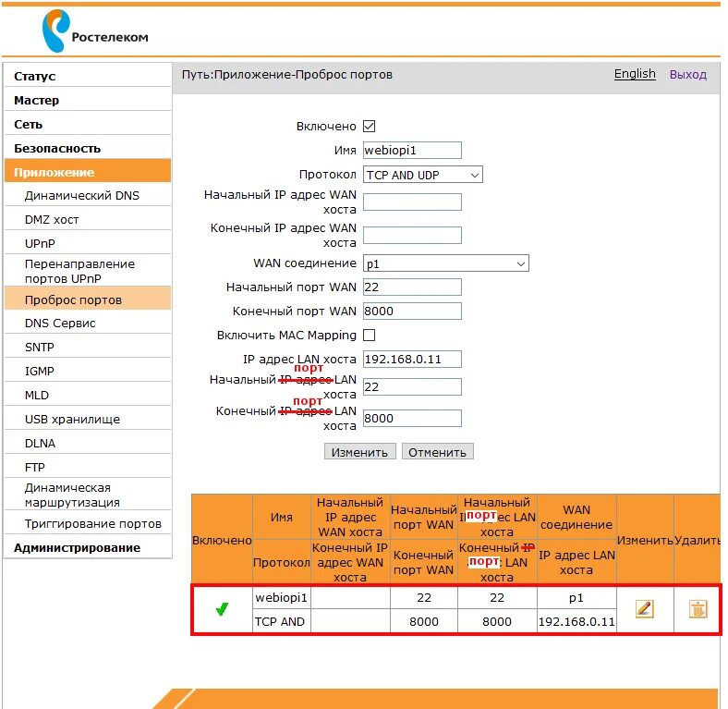Click the Начальный порт LAN хоста field
Image resolution: width=728 pixels, height=709 pixels.
(412, 386)
